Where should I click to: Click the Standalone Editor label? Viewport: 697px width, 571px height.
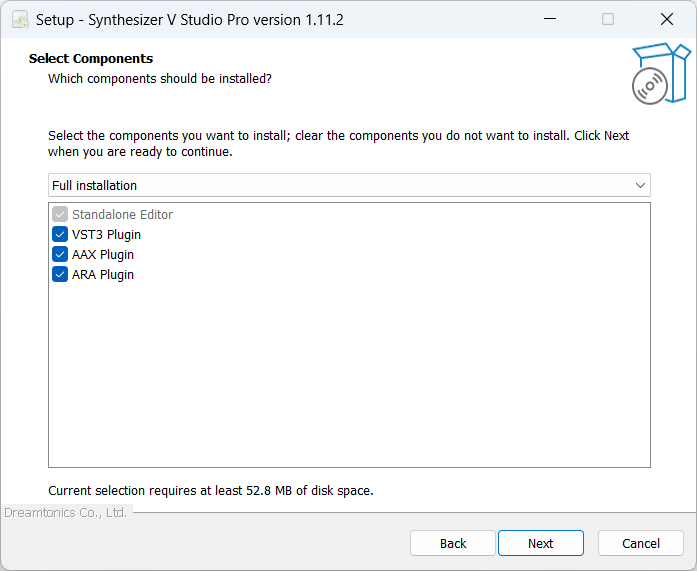click(122, 215)
